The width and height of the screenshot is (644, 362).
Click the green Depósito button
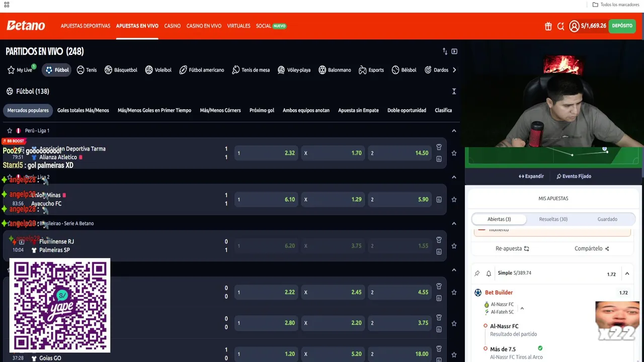point(622,26)
